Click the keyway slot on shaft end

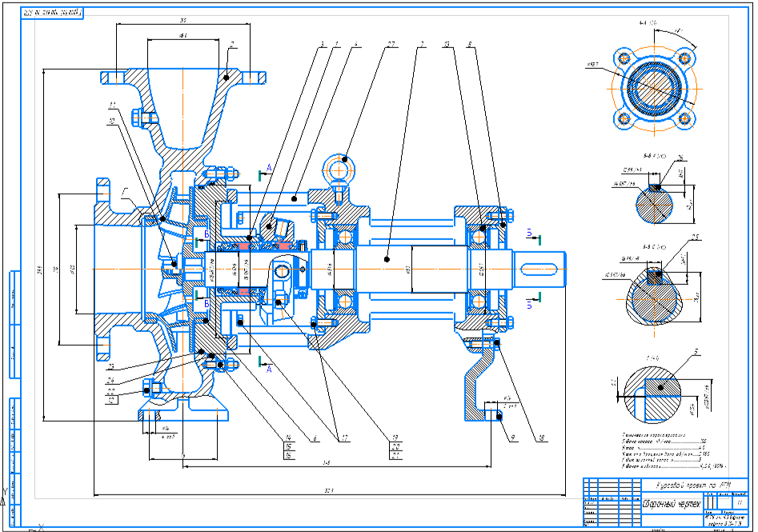539,268
